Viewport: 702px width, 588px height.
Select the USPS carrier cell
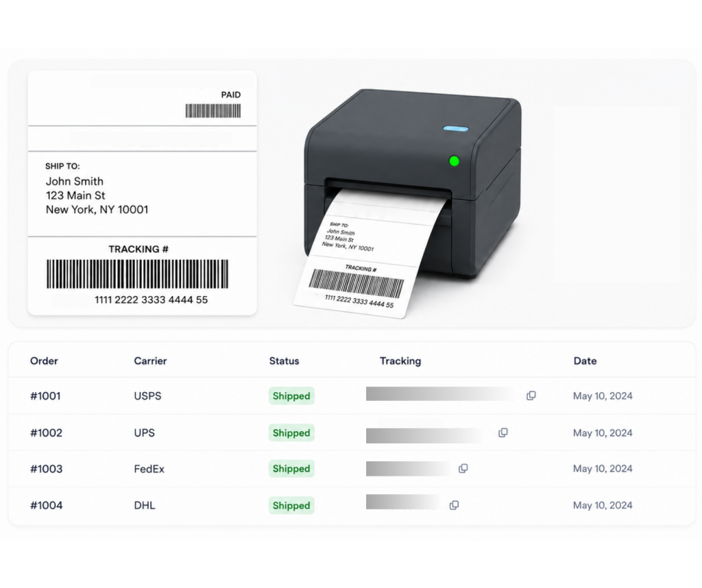coord(148,396)
